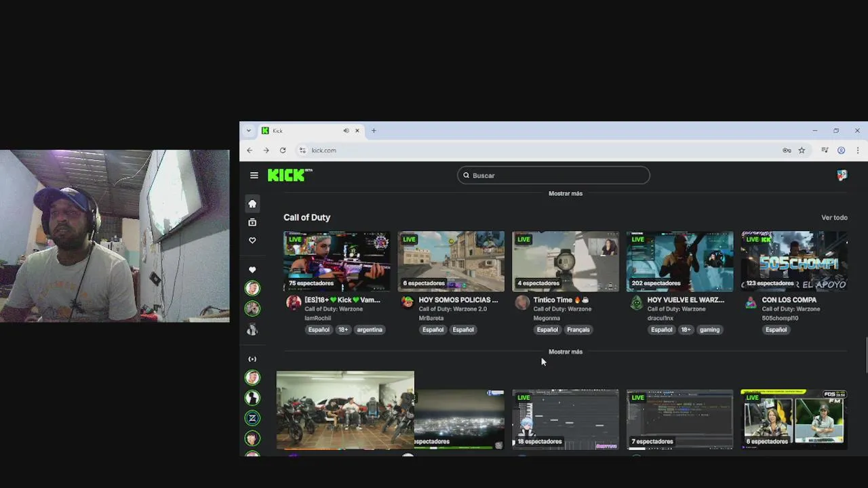Image resolution: width=868 pixels, height=488 pixels.
Task: Open the 75 espectadores stream thumbnail
Action: pos(336,262)
